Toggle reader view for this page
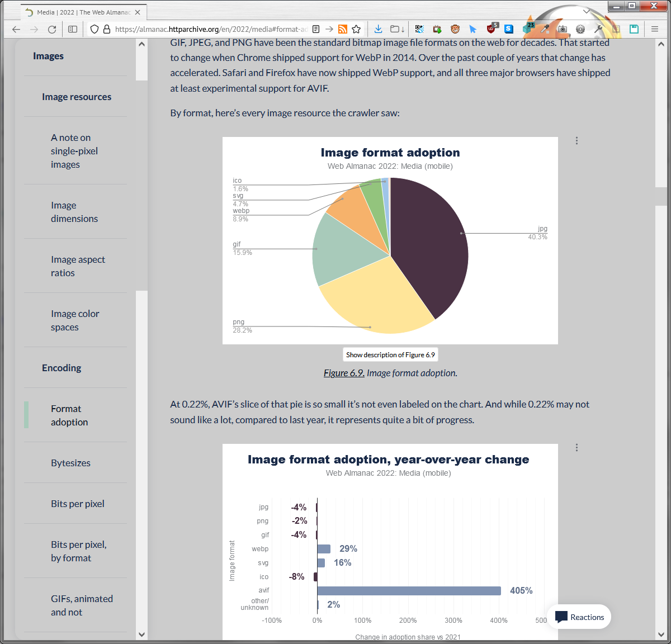 [316, 29]
